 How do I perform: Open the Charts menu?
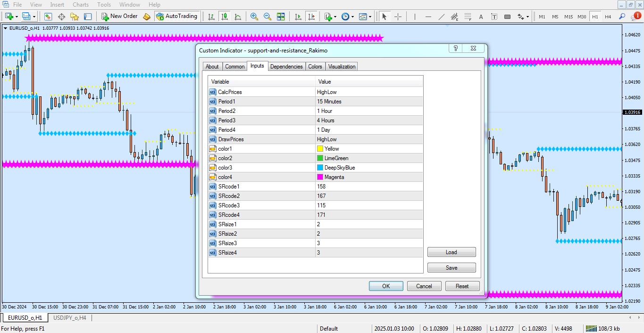tap(80, 4)
